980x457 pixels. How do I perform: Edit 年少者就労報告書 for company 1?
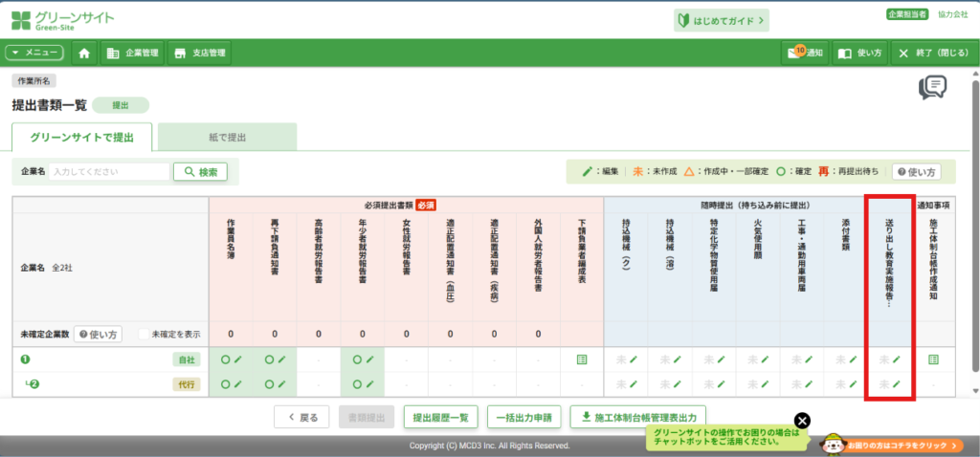point(369,359)
